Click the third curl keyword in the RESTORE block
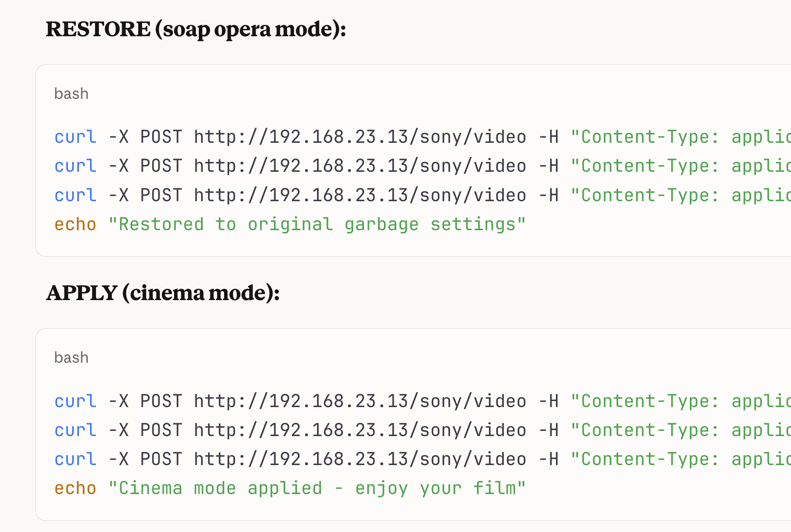The height and width of the screenshot is (532, 791). click(76, 196)
